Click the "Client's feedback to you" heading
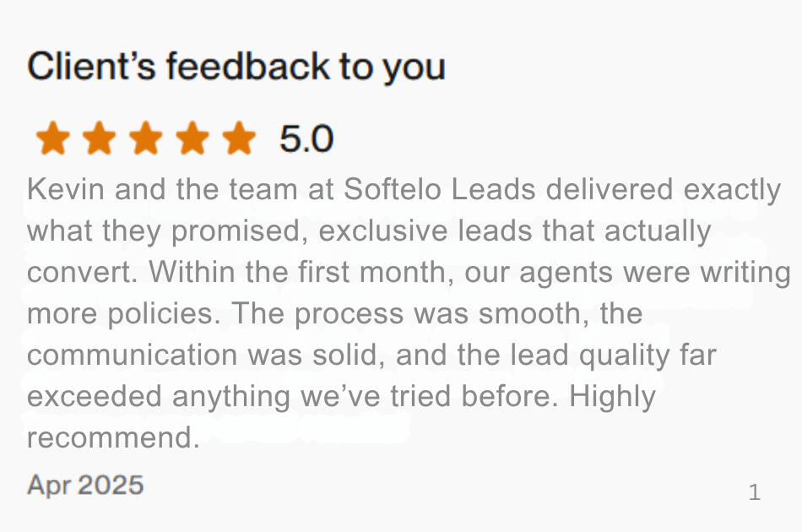The width and height of the screenshot is (802, 532). click(x=236, y=67)
